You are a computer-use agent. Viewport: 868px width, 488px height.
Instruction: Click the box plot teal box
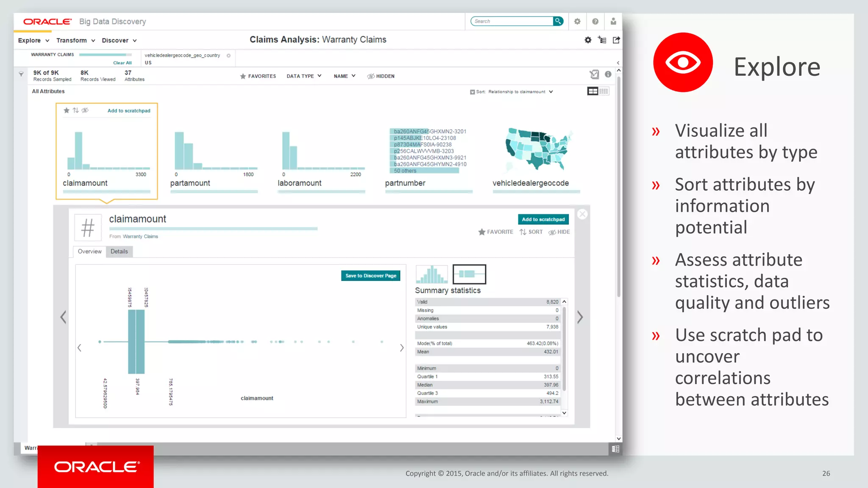click(x=136, y=341)
